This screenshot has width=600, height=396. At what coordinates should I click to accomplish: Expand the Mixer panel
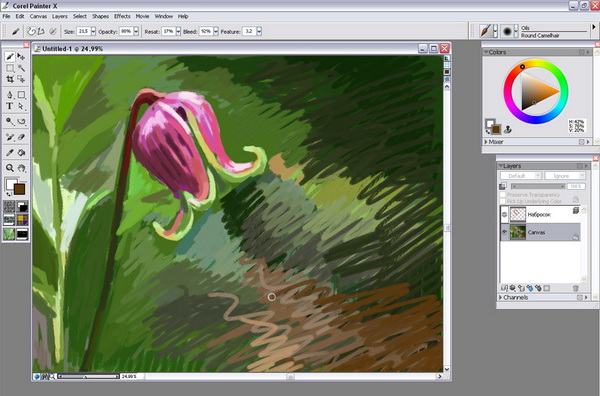pos(486,142)
